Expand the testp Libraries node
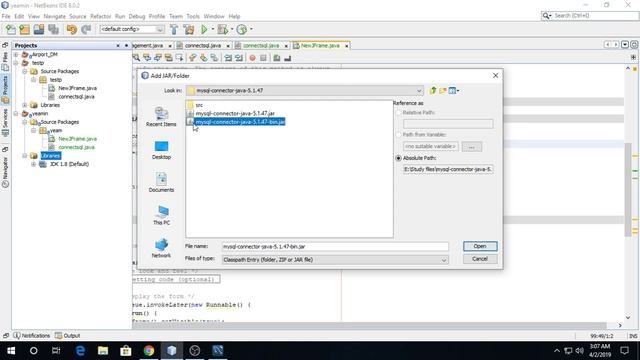The width and height of the screenshot is (640, 360). point(25,105)
